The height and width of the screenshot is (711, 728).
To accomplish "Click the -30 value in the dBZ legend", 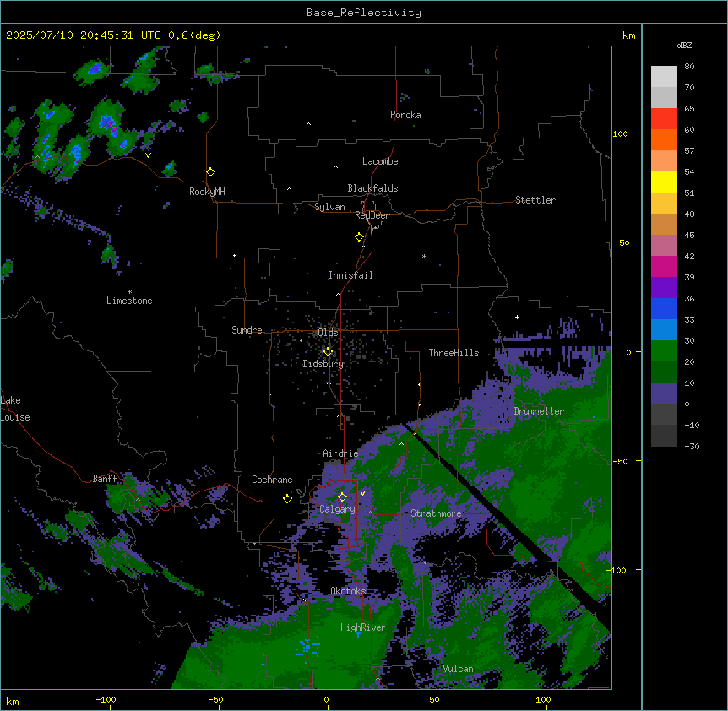I will [692, 446].
